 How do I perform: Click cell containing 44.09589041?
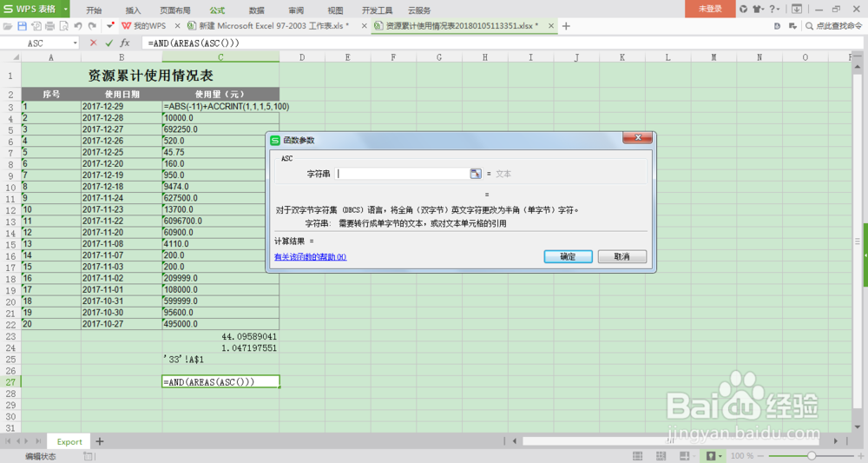tap(220, 336)
